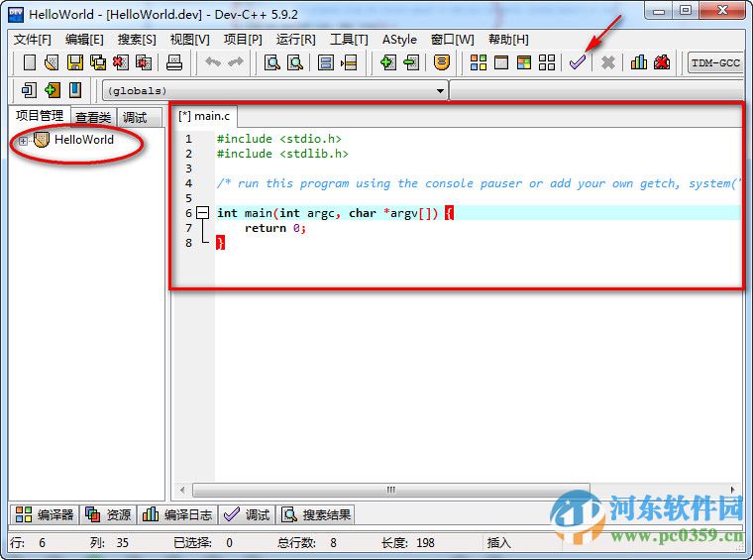Viewport: 753px width, 560px height.
Task: Click the Profile Analysis chart icon
Action: 638,62
